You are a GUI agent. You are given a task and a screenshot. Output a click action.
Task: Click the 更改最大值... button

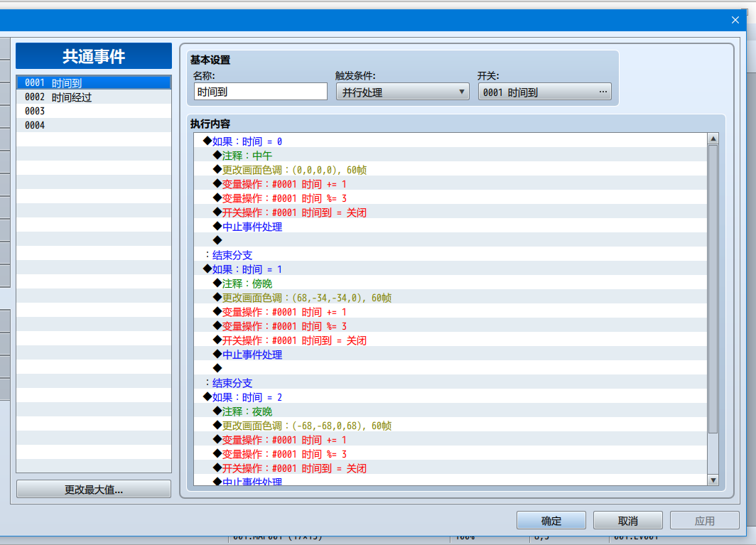(94, 490)
